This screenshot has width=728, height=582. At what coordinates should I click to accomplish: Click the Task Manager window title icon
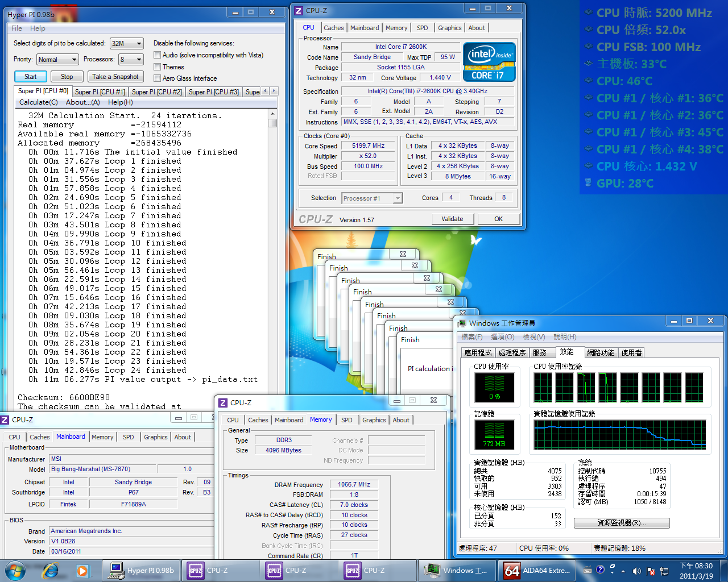coord(462,323)
